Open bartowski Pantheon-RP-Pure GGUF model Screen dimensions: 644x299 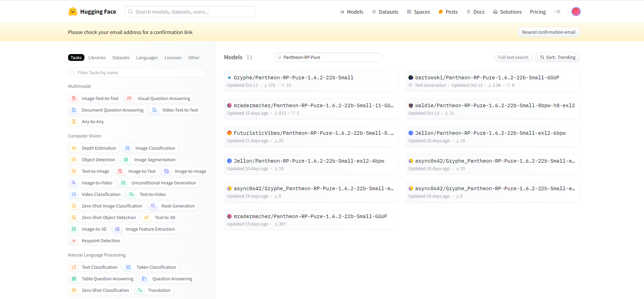[x=492, y=81]
